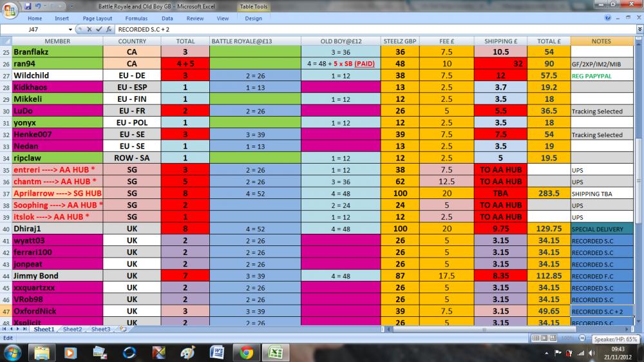Select the BATTLE ROYALE@£13 column header
Image resolution: width=644 pixels, height=362 pixels.
click(255, 41)
